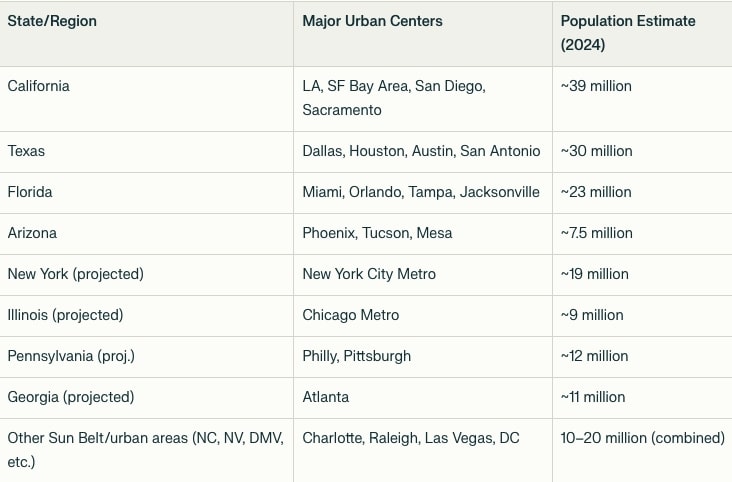The width and height of the screenshot is (732, 482).
Task: Select the California state cell
Action: coord(39,86)
